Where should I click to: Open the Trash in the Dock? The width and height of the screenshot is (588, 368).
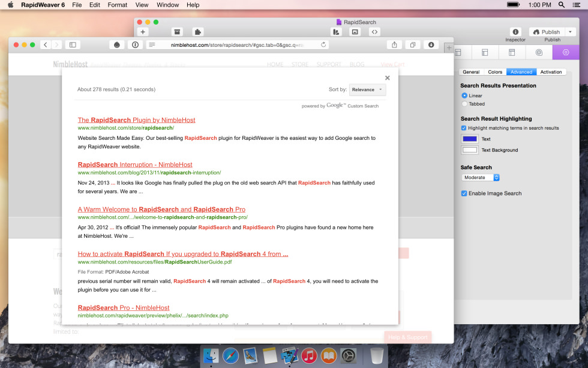pyautogui.click(x=377, y=355)
